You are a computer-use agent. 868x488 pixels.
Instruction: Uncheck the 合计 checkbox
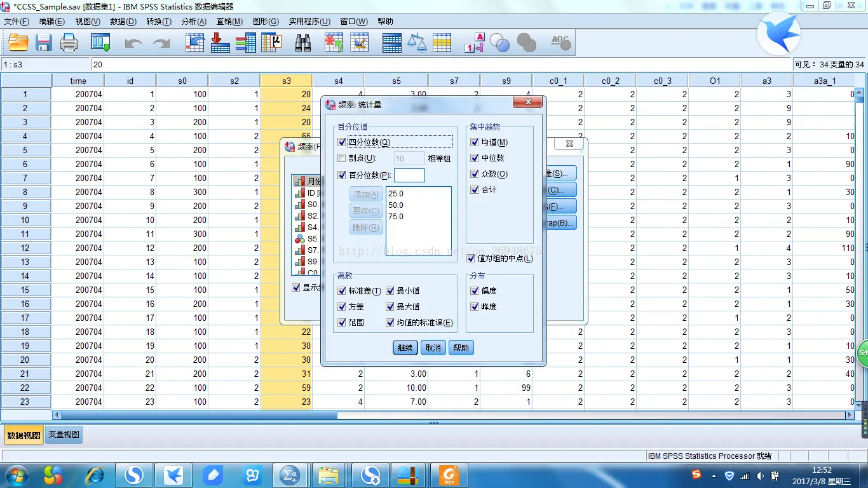475,190
